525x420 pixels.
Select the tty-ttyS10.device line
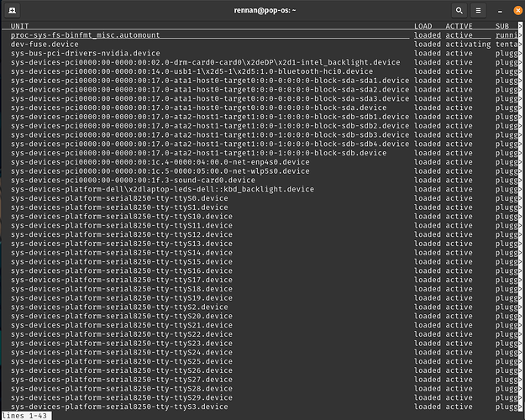pos(122,216)
